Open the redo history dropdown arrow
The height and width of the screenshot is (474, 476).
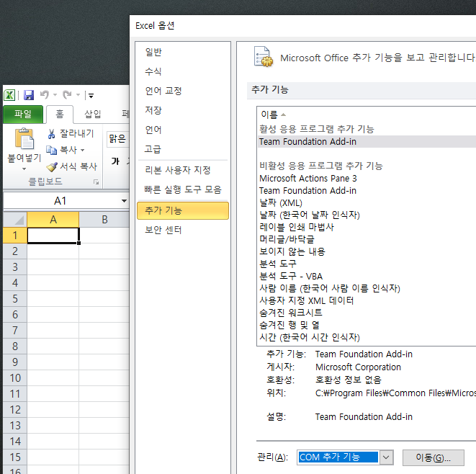pos(78,95)
